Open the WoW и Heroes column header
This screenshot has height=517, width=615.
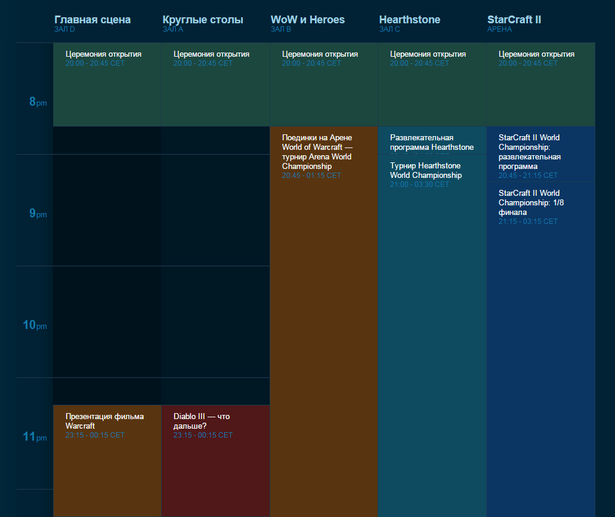tap(308, 20)
